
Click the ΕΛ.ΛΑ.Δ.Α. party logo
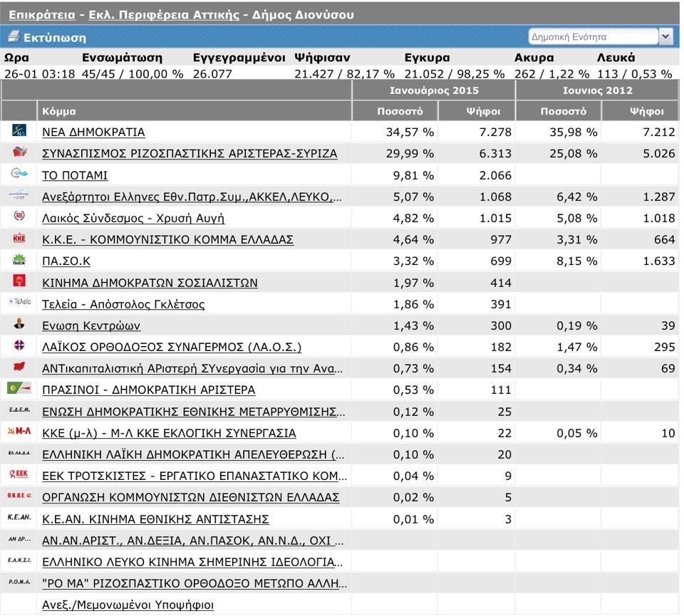point(20,453)
